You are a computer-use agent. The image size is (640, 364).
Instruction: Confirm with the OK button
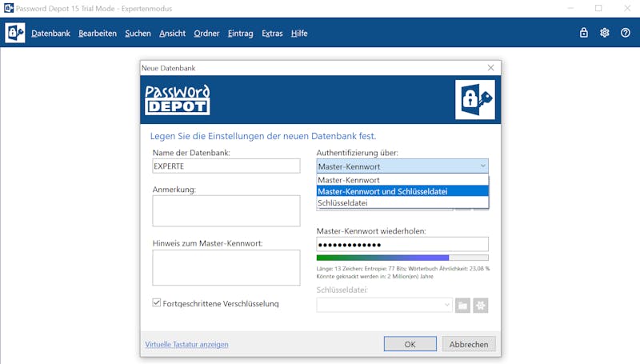coord(410,344)
